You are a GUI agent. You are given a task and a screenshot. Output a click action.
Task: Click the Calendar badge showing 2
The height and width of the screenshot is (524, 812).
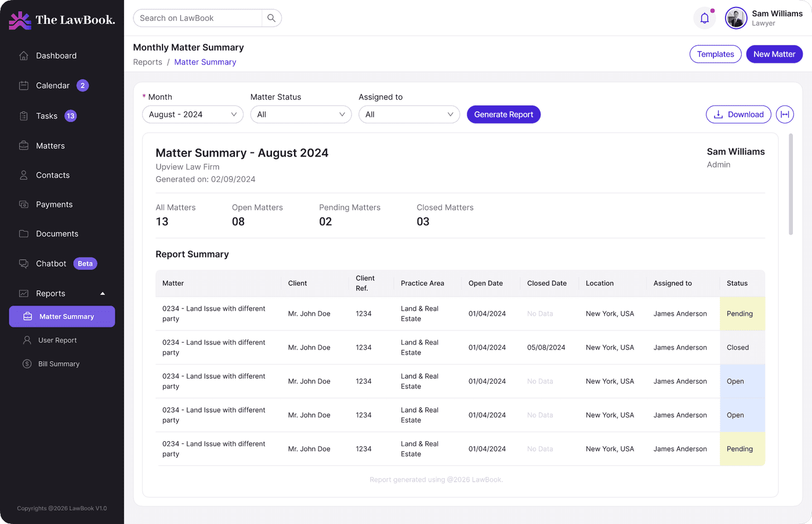coord(82,85)
